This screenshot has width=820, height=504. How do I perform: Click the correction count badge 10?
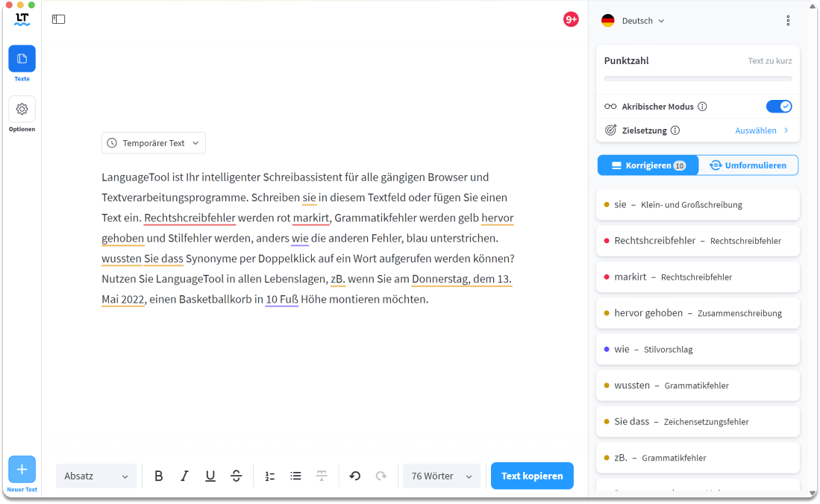tap(679, 166)
